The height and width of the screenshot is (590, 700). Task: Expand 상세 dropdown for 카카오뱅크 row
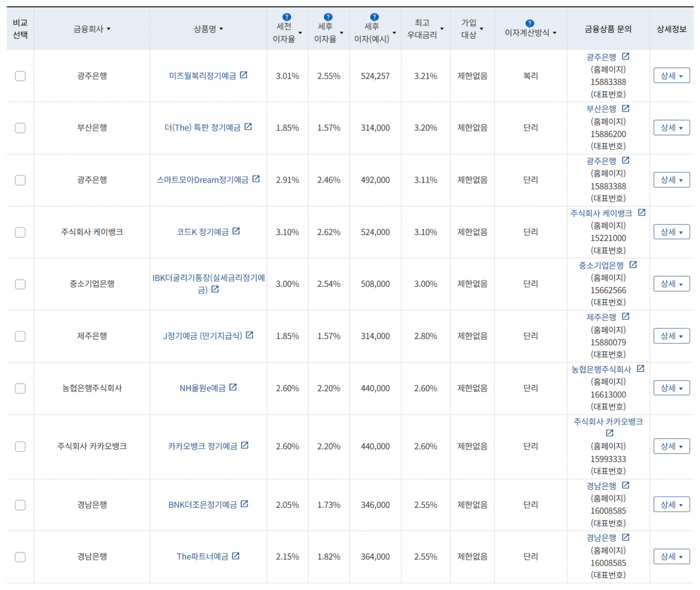coord(672,446)
